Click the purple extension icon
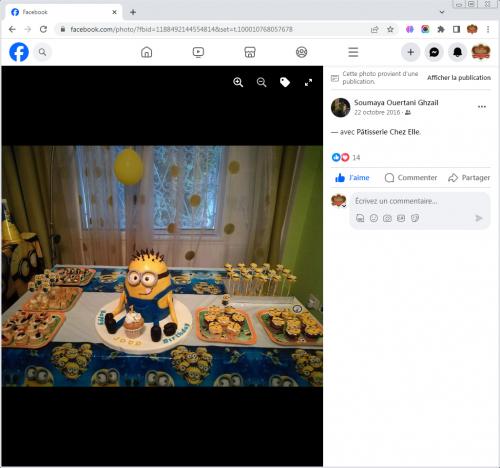Image resolution: width=500 pixels, height=468 pixels. tap(410, 29)
